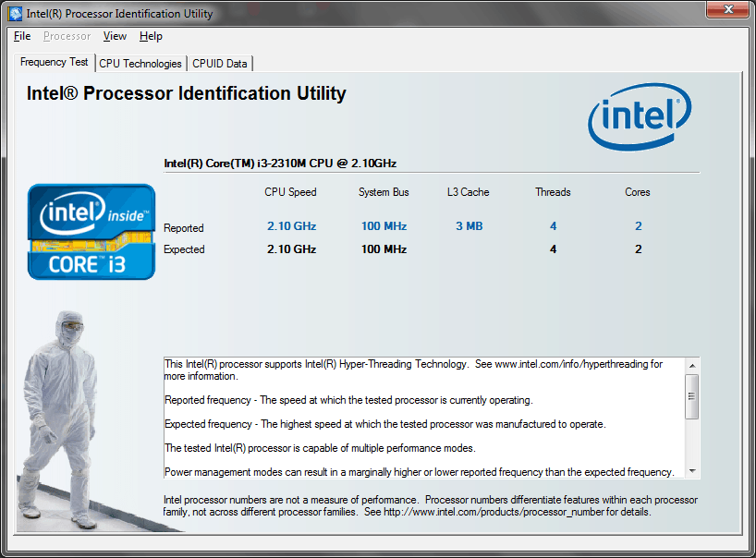
Task: Click the description box scroll-up arrow
Action: pyautogui.click(x=692, y=366)
